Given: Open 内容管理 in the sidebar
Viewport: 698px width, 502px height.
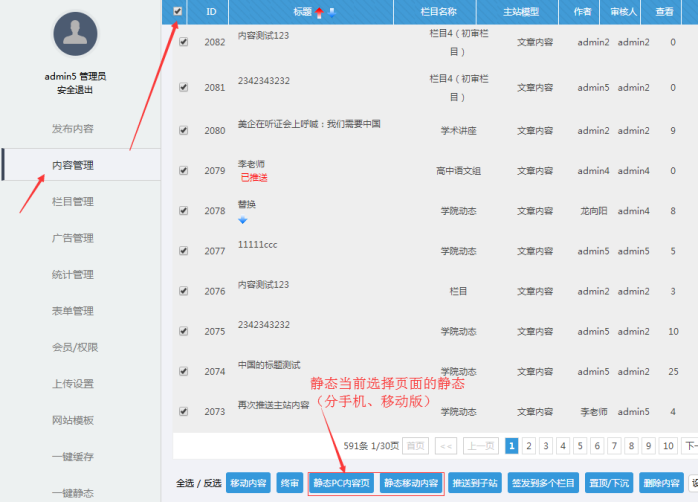Looking at the screenshot, I should tap(73, 165).
